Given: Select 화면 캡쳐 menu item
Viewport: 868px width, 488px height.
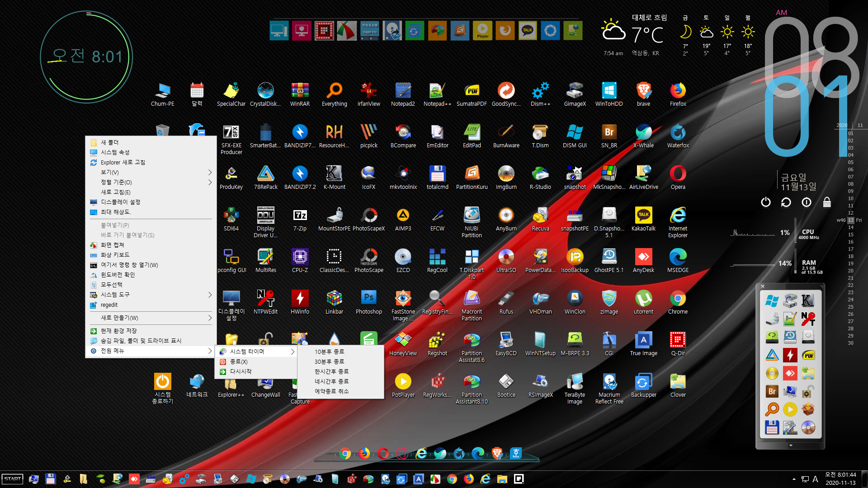Looking at the screenshot, I should pos(151,245).
